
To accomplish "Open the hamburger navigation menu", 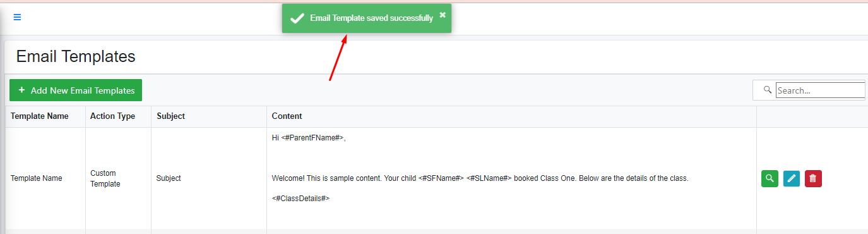I will pyautogui.click(x=17, y=17).
